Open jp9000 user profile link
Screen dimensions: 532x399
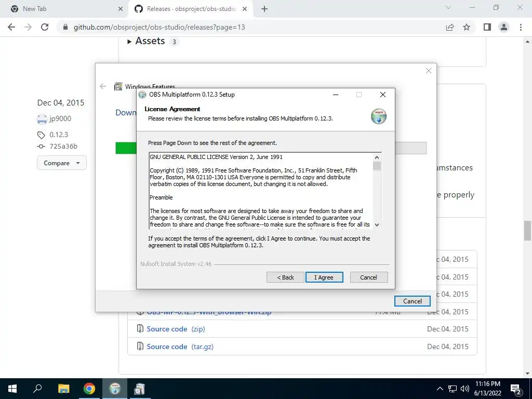click(x=60, y=118)
